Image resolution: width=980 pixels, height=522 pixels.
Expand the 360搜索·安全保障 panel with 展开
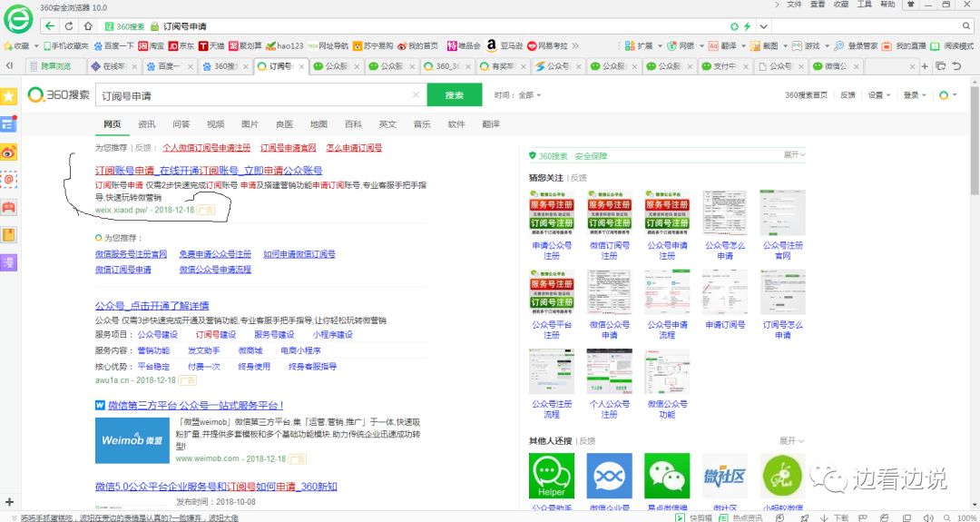794,155
